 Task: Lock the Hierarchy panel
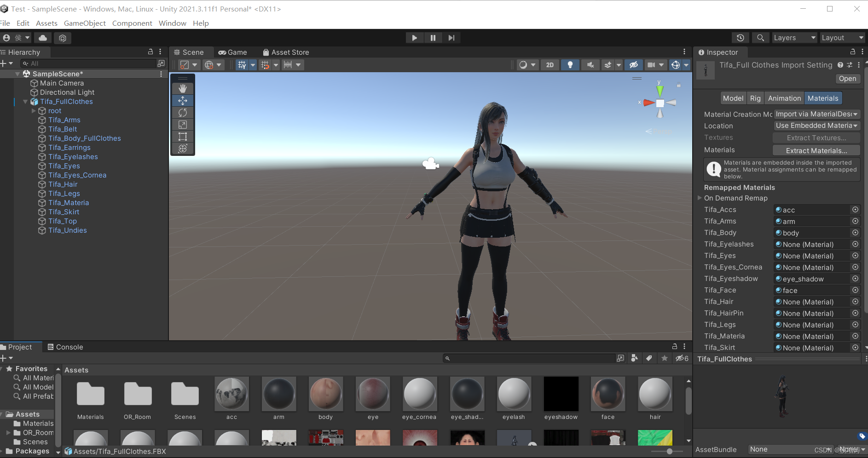coord(150,52)
